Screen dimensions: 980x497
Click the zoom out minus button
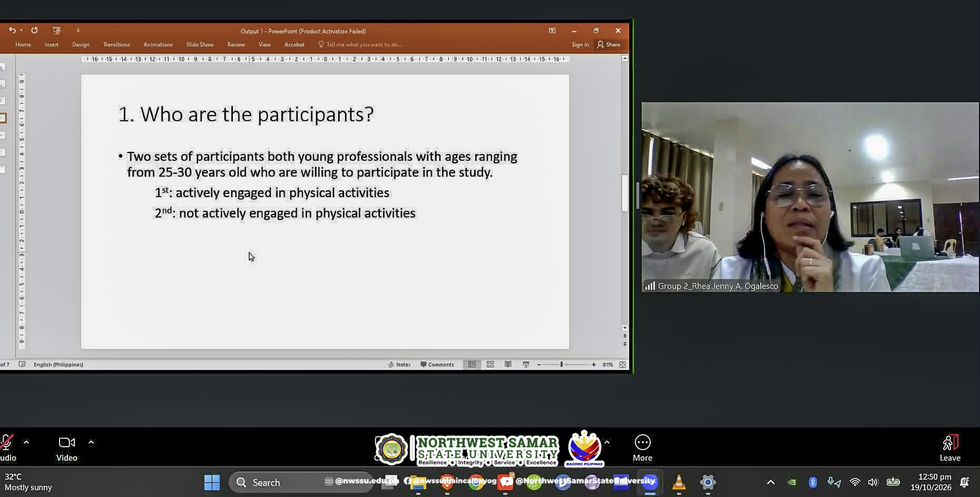539,365
